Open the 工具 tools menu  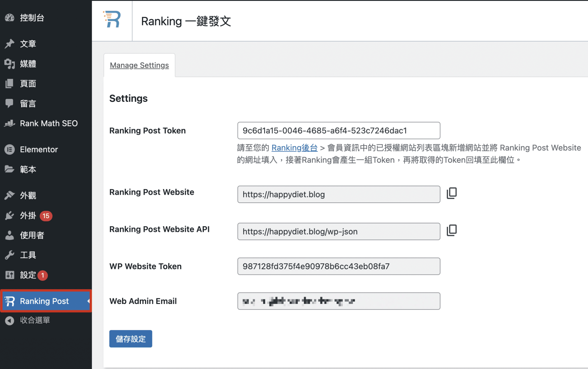[x=28, y=255]
